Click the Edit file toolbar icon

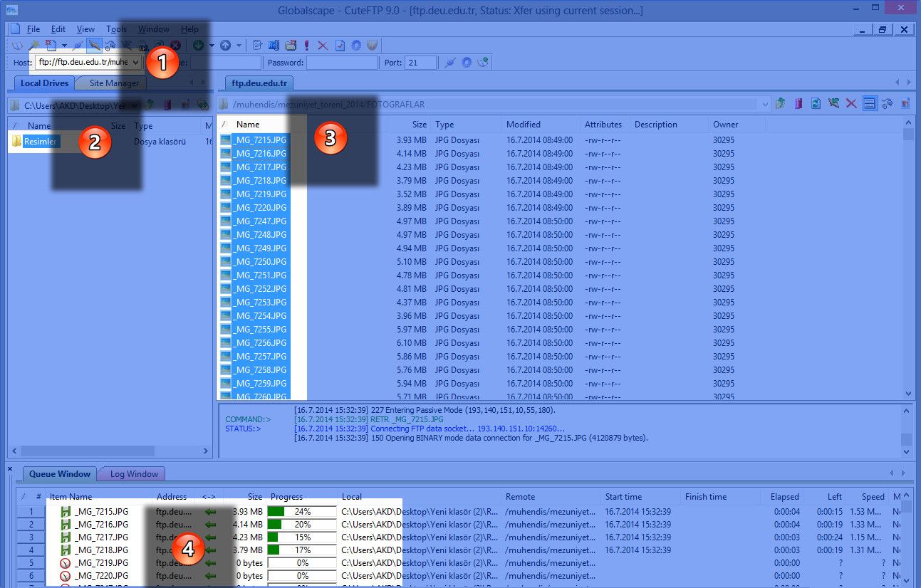coord(258,46)
